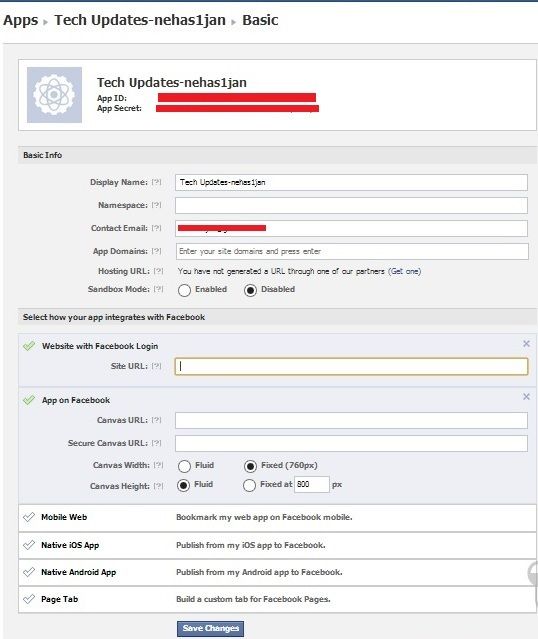The height and width of the screenshot is (639, 538).
Task: Click the Namespace input field
Action: (351, 205)
